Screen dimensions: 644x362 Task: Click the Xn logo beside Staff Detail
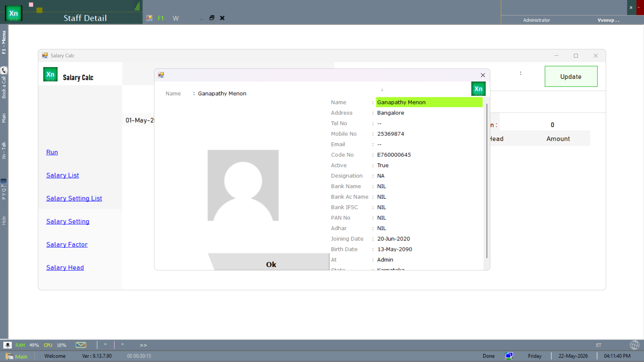pos(13,13)
